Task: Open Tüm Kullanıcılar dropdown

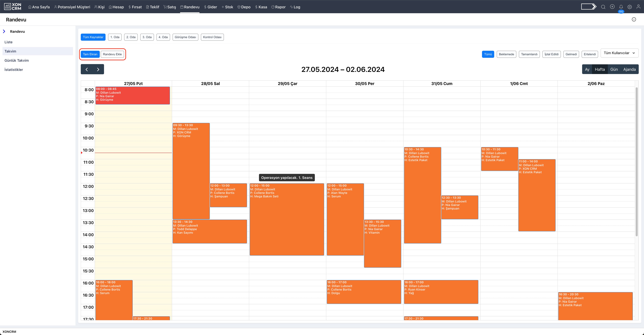Action: pos(619,53)
